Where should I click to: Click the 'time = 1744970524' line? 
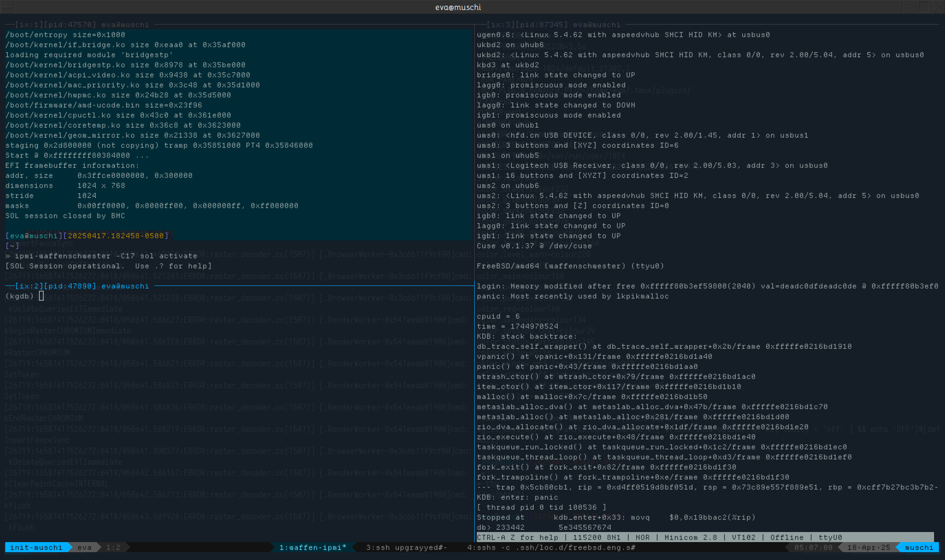(518, 326)
